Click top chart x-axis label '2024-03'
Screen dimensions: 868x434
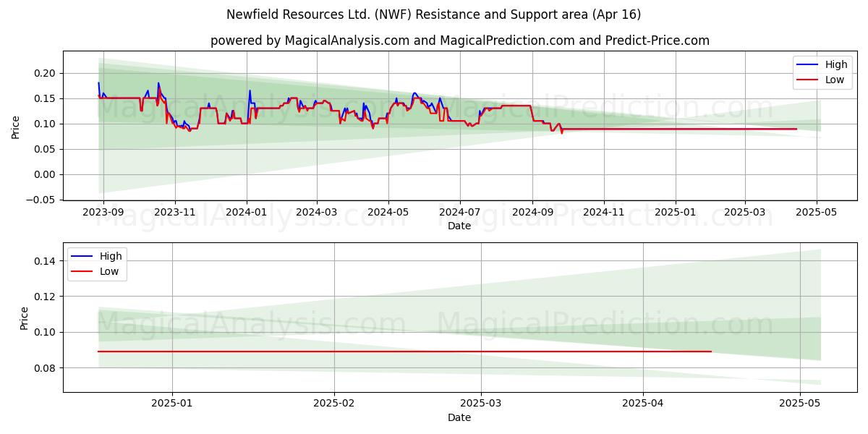click(317, 212)
